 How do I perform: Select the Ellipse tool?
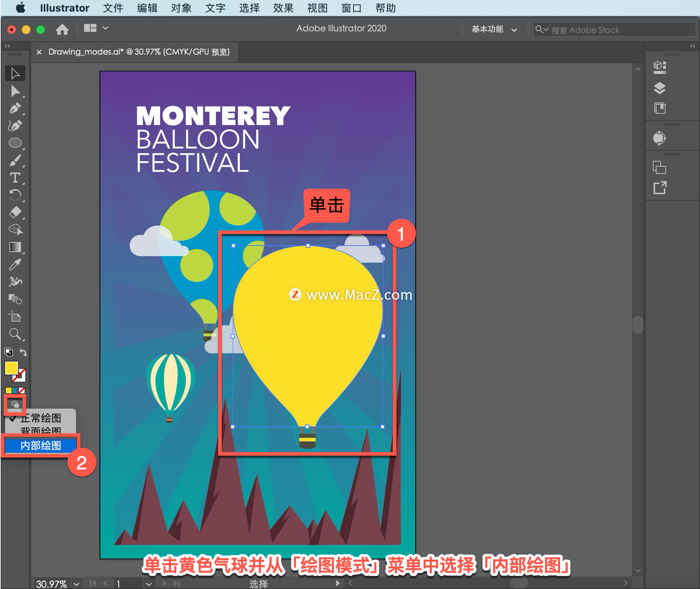[15, 143]
